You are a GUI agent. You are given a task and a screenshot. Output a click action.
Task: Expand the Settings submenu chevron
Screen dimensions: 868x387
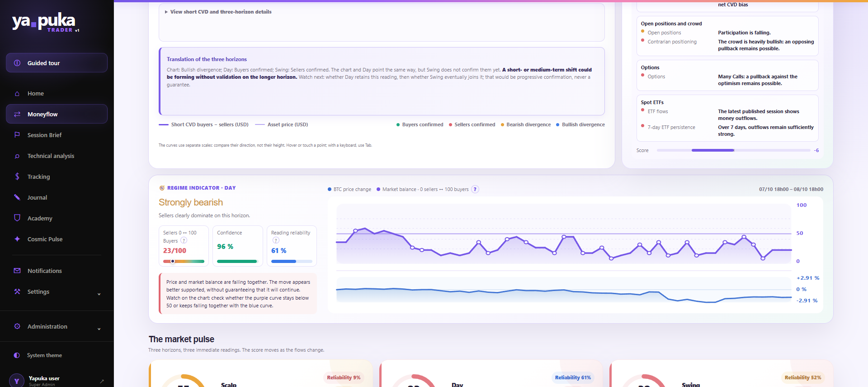[99, 294]
